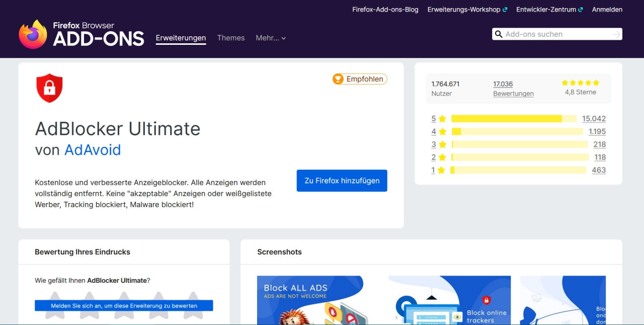
Task: Click the star icon in 5-star row
Action: coord(442,119)
